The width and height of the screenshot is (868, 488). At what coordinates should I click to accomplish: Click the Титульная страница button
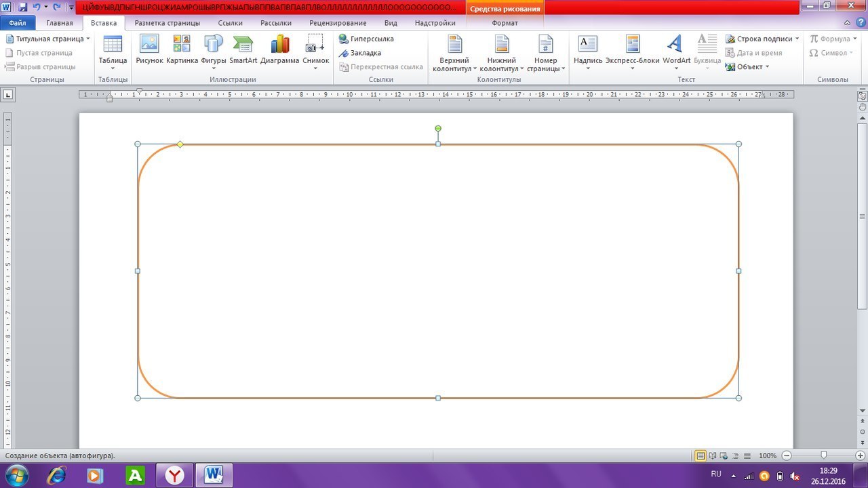click(47, 39)
